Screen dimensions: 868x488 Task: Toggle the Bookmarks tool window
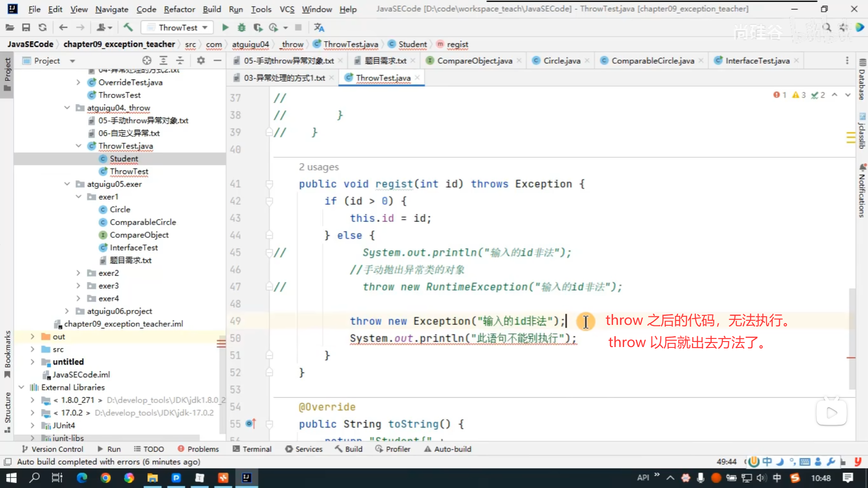(x=7, y=353)
